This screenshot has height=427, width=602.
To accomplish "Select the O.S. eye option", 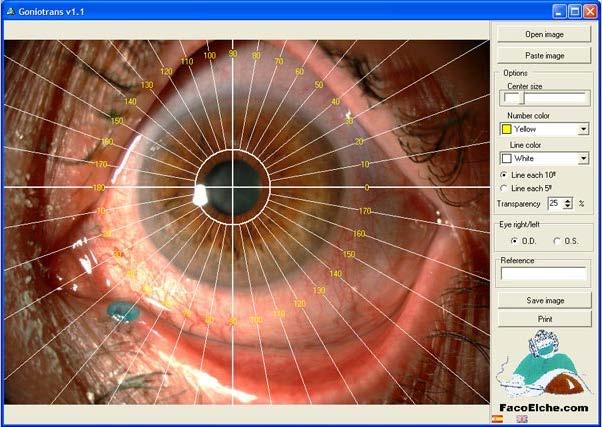I will (x=557, y=241).
